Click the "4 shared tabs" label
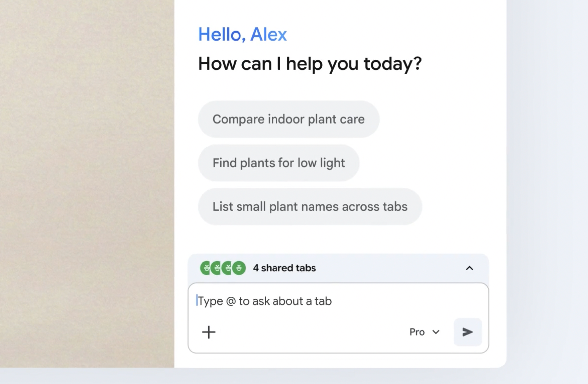The height and width of the screenshot is (384, 588). point(284,268)
